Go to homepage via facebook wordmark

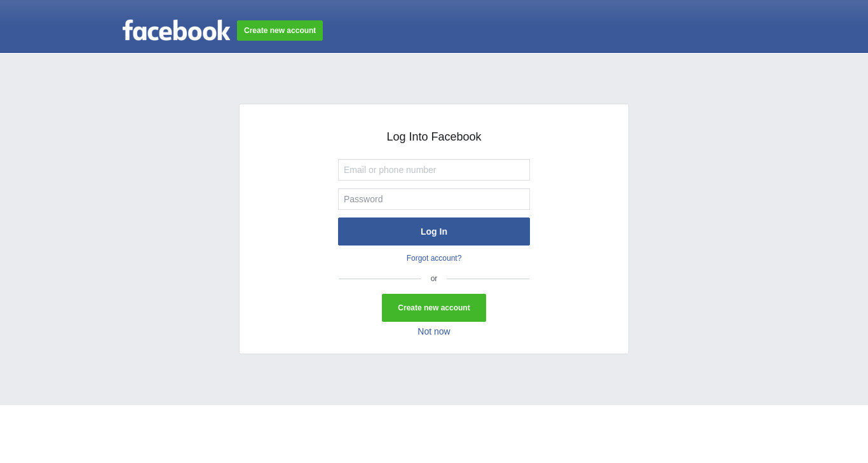[x=176, y=31]
